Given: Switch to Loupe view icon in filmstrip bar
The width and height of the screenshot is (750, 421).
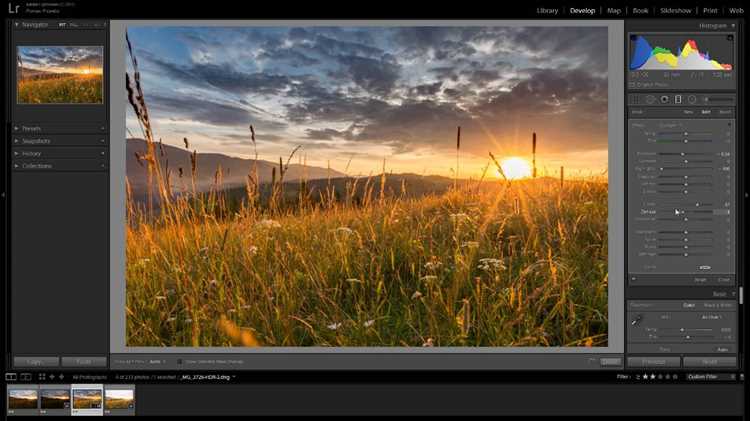Looking at the screenshot, I should point(11,377).
